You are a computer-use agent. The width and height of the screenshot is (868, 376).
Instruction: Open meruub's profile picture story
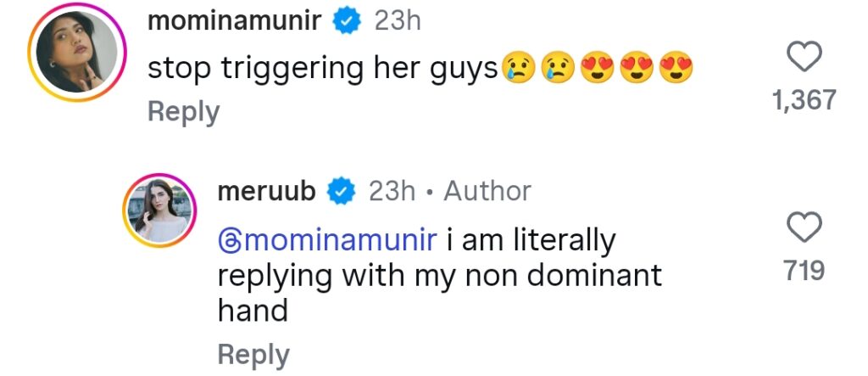[x=159, y=210]
